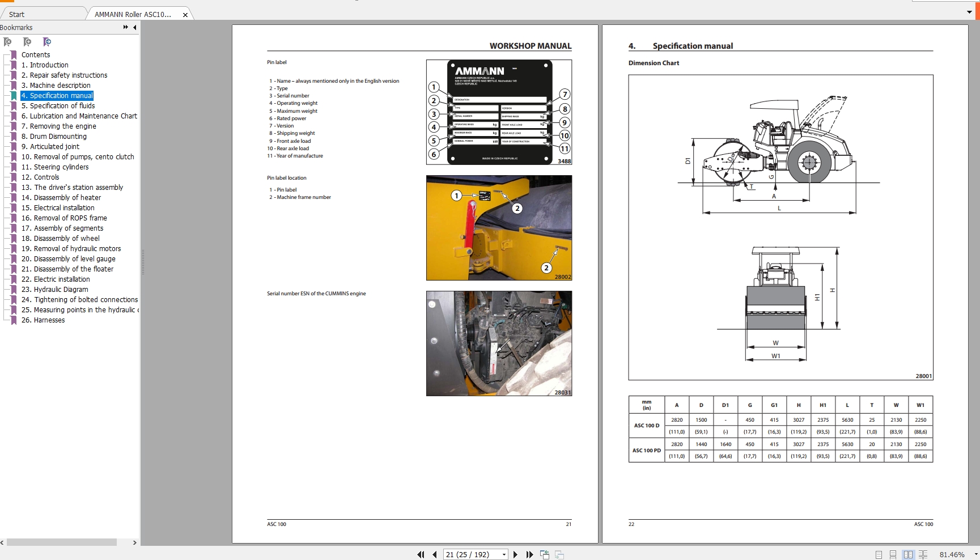Click the page number input field

tap(472, 555)
